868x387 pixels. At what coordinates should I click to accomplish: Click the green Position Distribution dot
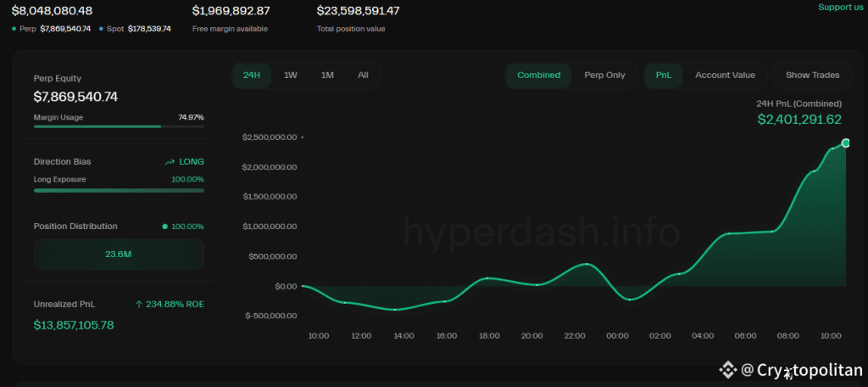[x=164, y=227]
